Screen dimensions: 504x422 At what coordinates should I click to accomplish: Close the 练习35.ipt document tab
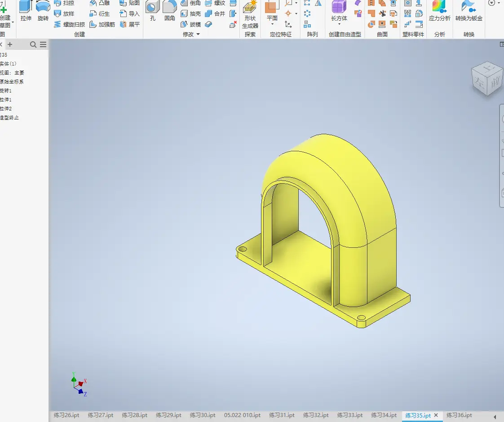(x=436, y=415)
